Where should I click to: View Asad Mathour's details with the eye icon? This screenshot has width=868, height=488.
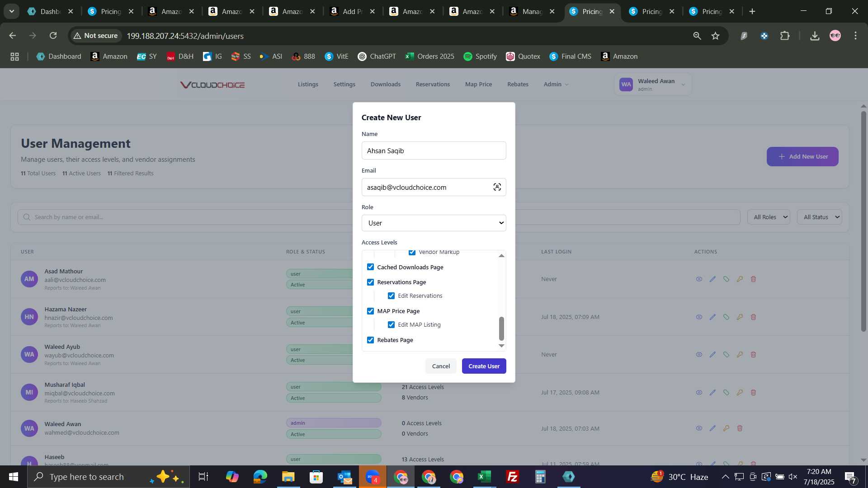point(699,279)
